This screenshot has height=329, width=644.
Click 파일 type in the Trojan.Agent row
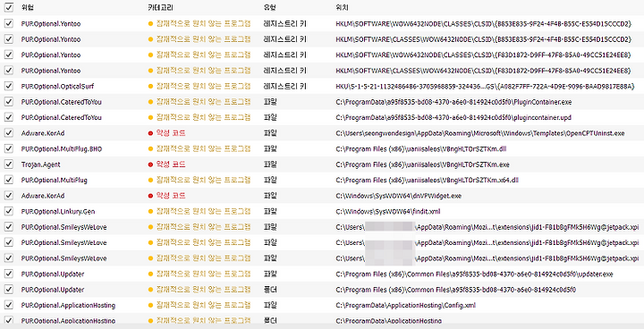pos(270,164)
